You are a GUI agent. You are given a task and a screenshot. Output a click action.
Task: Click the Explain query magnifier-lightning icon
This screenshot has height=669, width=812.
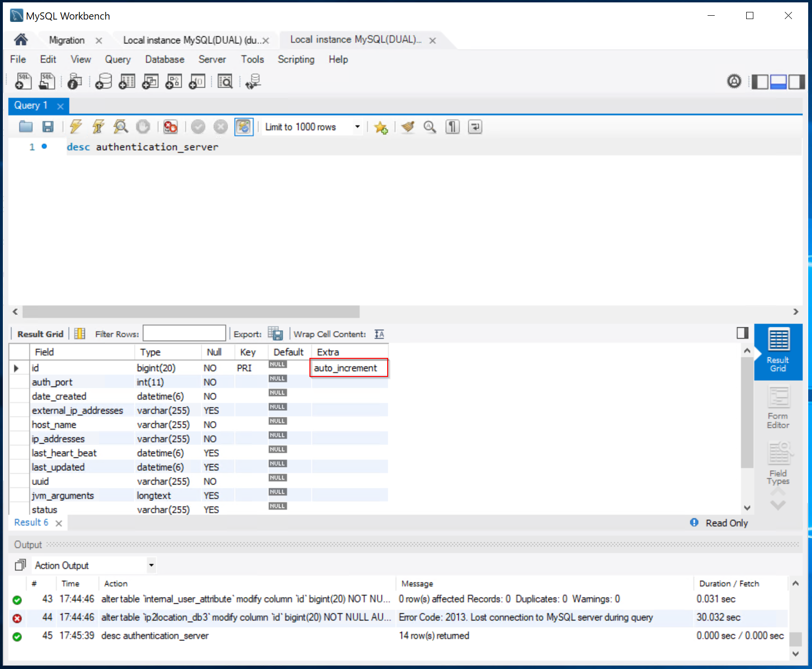pos(120,127)
